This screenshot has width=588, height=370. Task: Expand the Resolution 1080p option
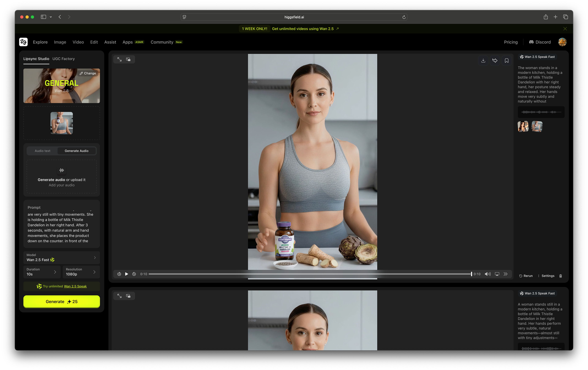[x=81, y=272]
